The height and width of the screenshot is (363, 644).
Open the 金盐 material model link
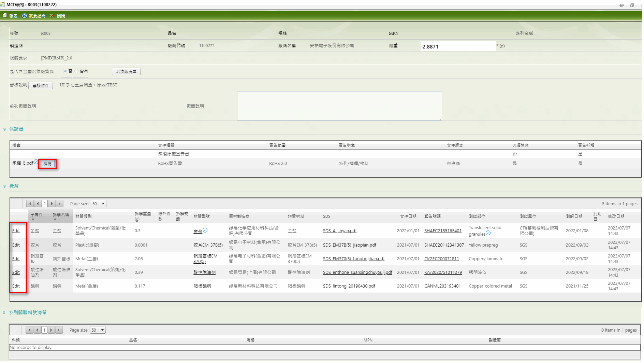tap(198, 231)
